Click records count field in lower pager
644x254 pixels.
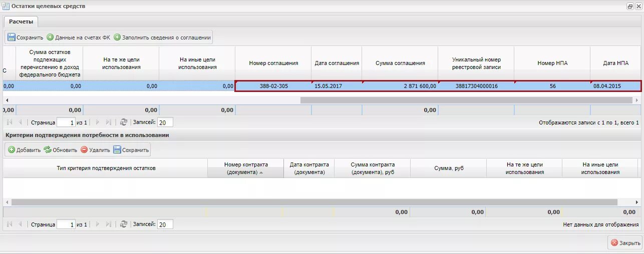(165, 224)
